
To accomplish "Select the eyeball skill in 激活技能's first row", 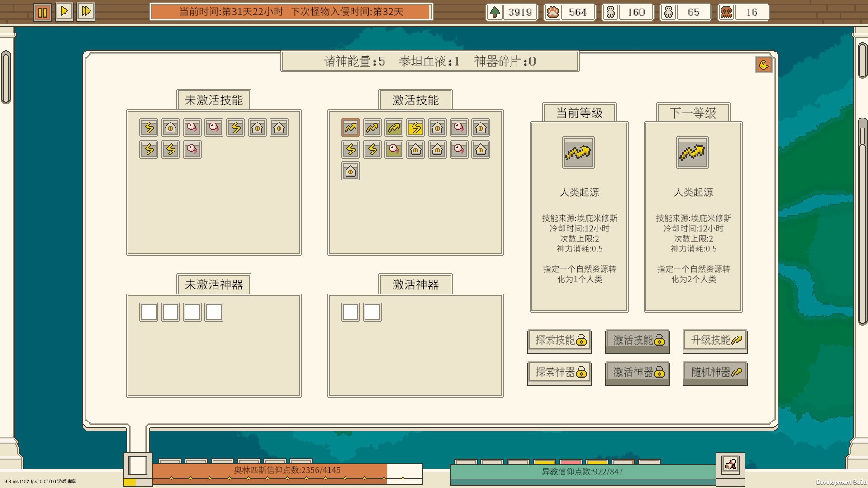I will (x=459, y=128).
